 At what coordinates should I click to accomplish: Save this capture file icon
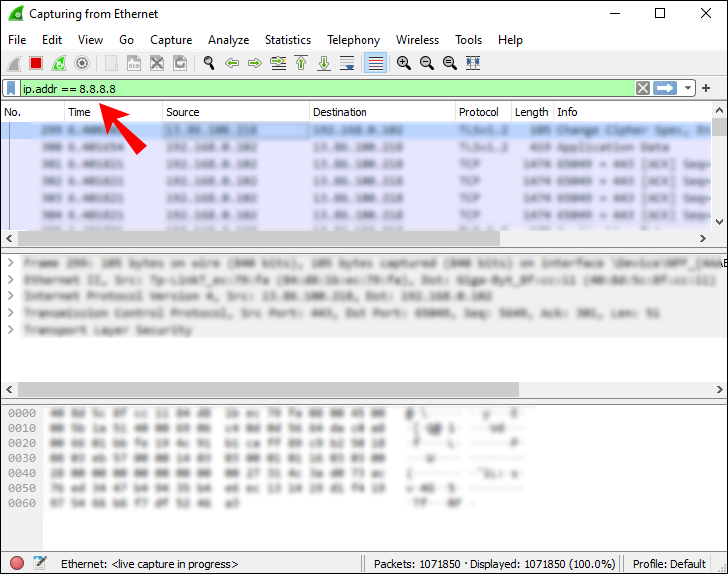pos(134,63)
